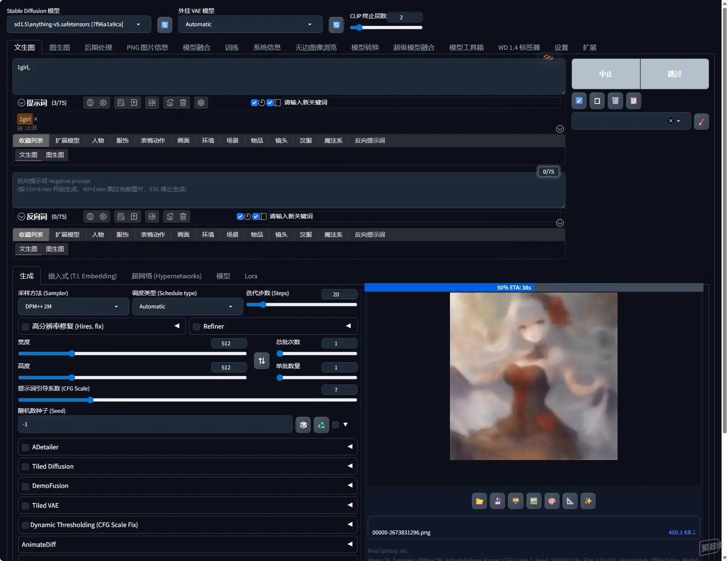Switch to the Lora tab
Image resolution: width=728 pixels, height=561 pixels.
[251, 276]
